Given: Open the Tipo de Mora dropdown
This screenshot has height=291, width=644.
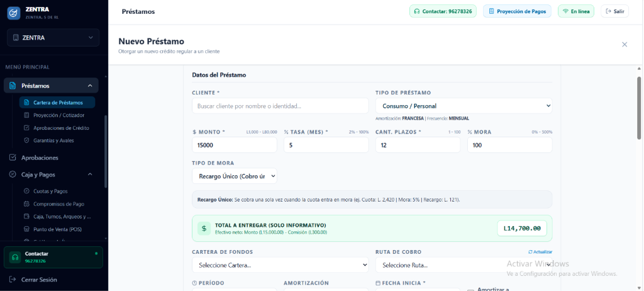Looking at the screenshot, I should pos(235,176).
